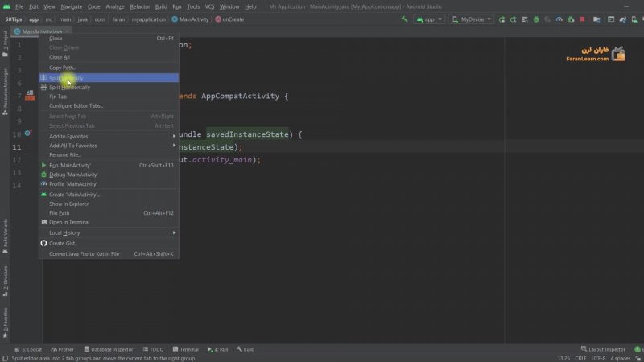
Task: Choose Convert Java File to Kotlin File
Action: (84, 253)
